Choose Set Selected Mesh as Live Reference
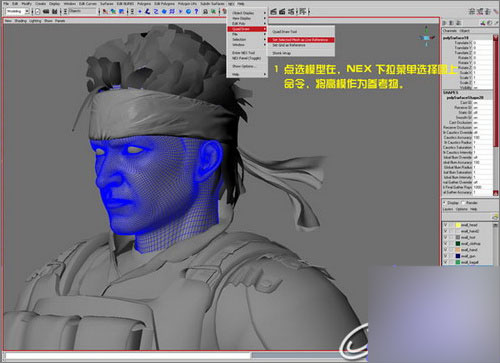The height and width of the screenshot is (363, 500). pos(301,40)
